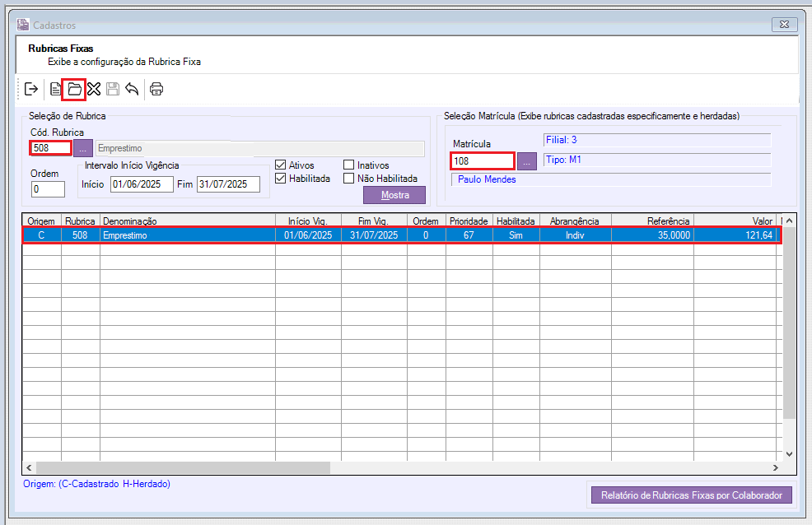Click the exit icon in toolbar

tap(31, 89)
